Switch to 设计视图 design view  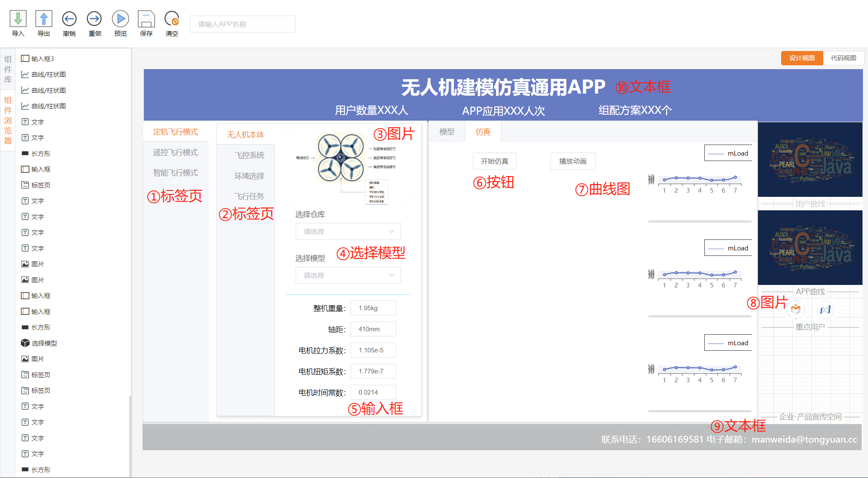coord(802,58)
